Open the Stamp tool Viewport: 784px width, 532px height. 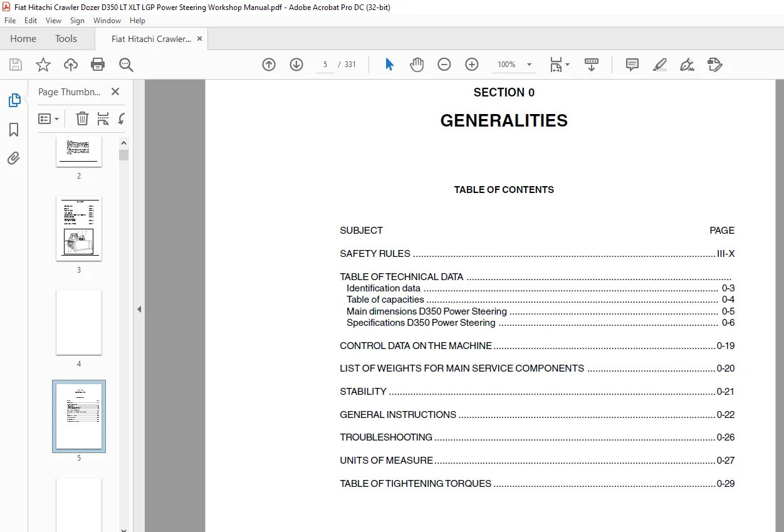(x=714, y=65)
